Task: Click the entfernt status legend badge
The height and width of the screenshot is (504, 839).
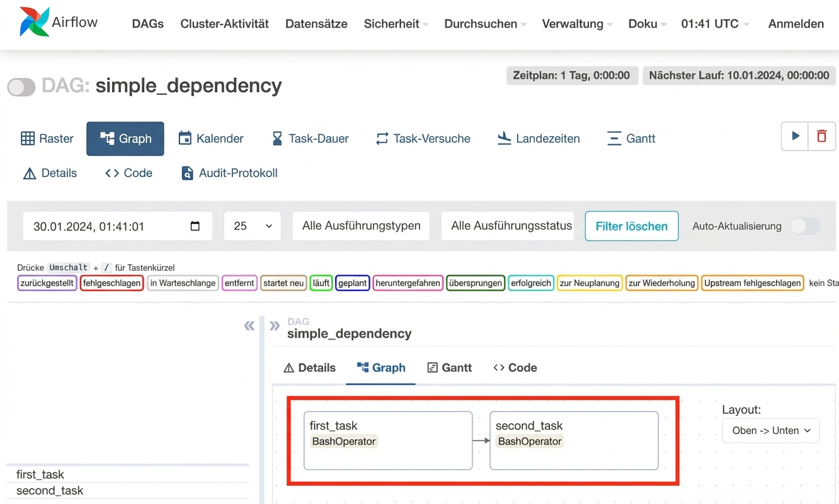Action: click(239, 283)
